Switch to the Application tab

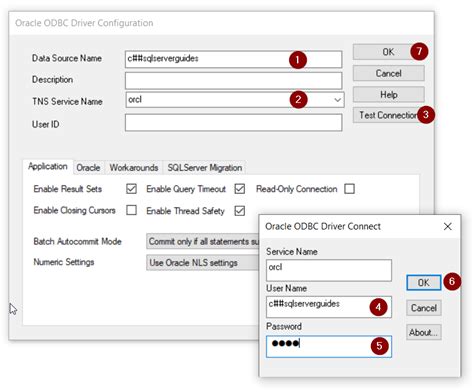click(48, 166)
